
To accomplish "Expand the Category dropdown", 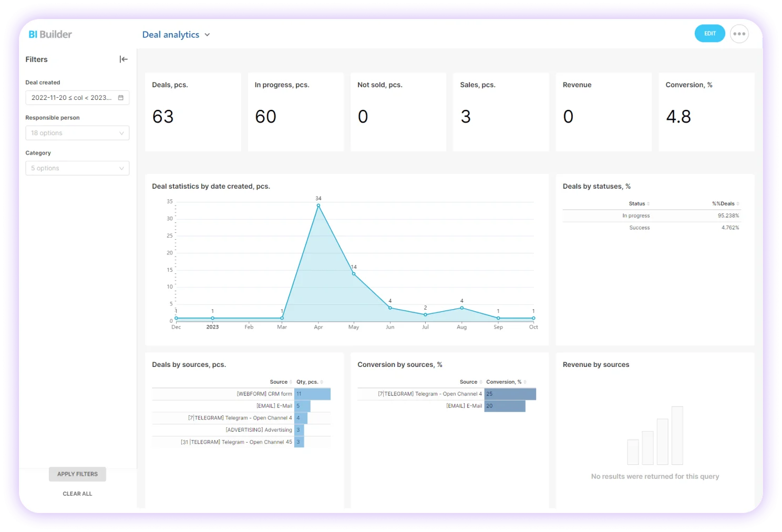I will 77,168.
